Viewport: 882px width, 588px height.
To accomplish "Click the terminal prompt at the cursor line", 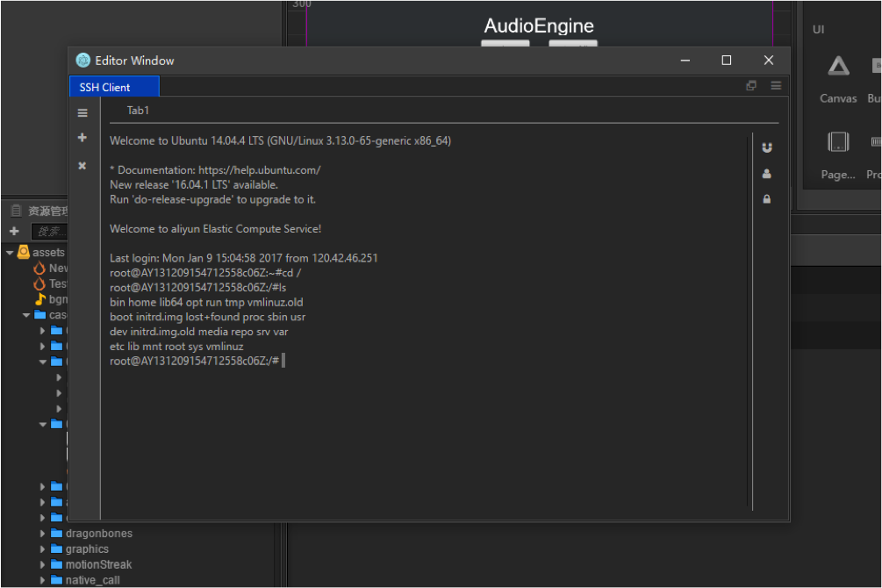I will (x=197, y=361).
